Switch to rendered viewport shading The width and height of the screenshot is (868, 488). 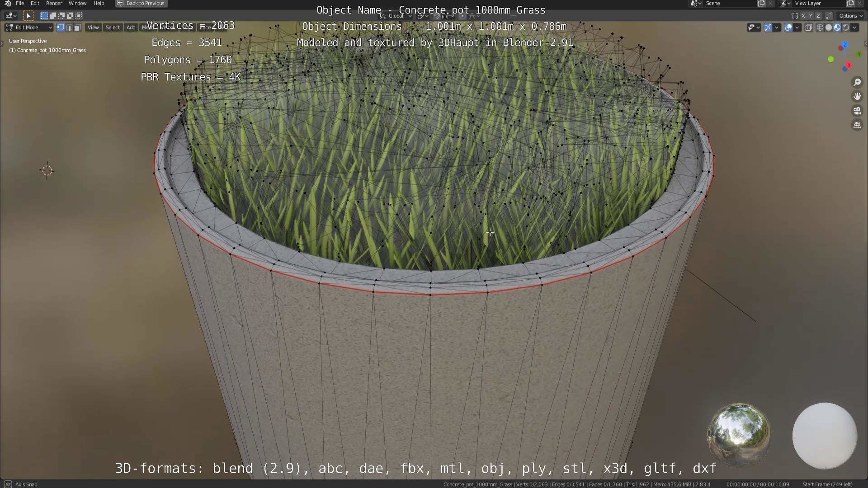pos(846,28)
